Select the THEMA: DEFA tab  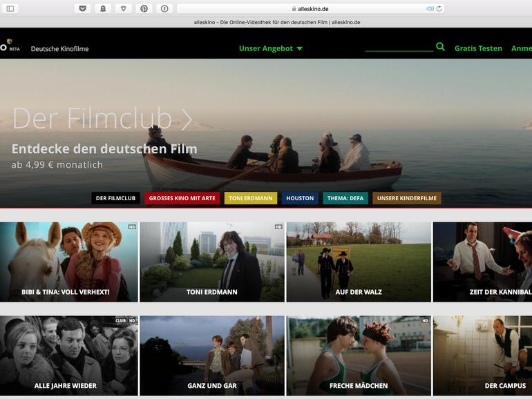(345, 198)
